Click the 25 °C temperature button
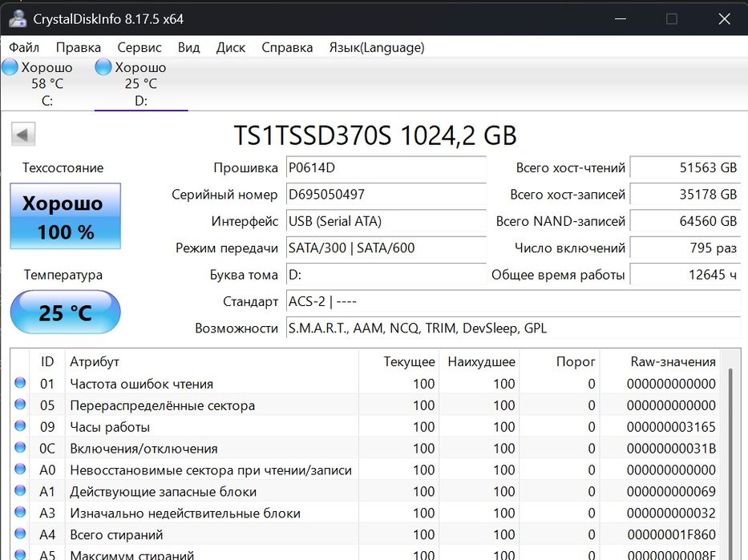748x560 pixels. pos(66,312)
